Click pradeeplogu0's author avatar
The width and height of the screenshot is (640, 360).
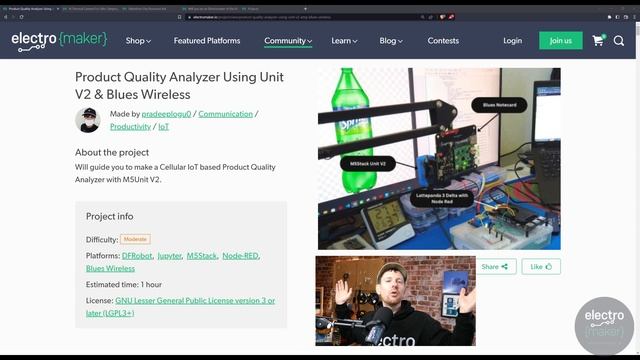(x=88, y=120)
